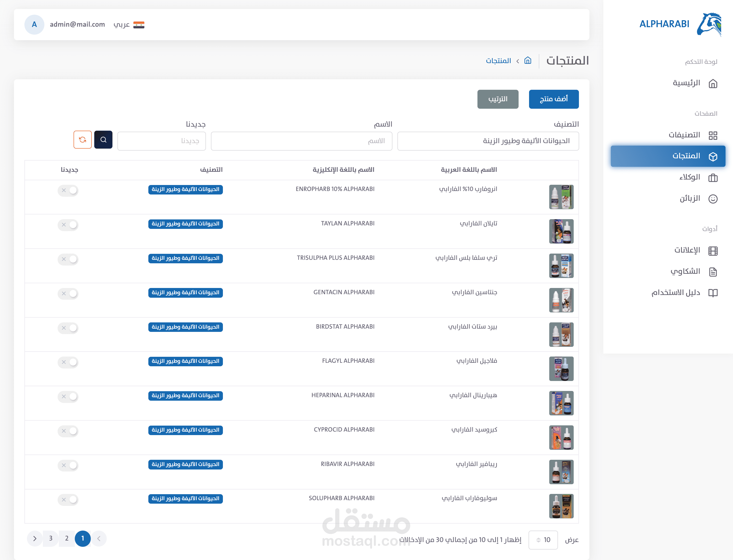Click the search magnifier button
The height and width of the screenshot is (560, 733).
pos(103,140)
